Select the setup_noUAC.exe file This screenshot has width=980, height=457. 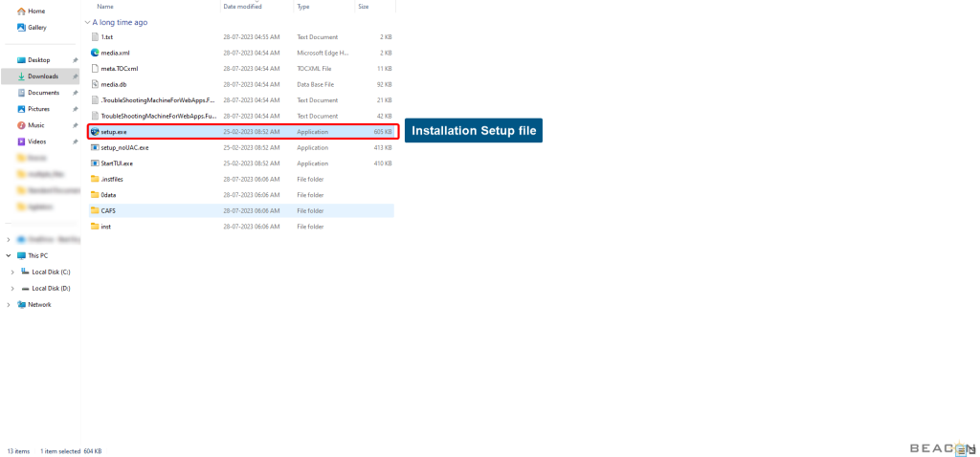click(241, 147)
